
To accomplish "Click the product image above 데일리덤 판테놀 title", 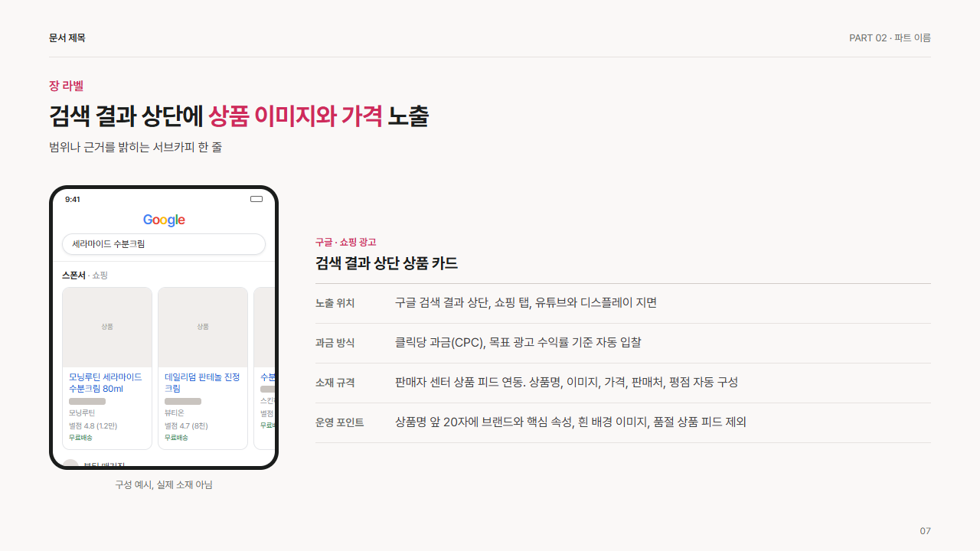I will [203, 328].
